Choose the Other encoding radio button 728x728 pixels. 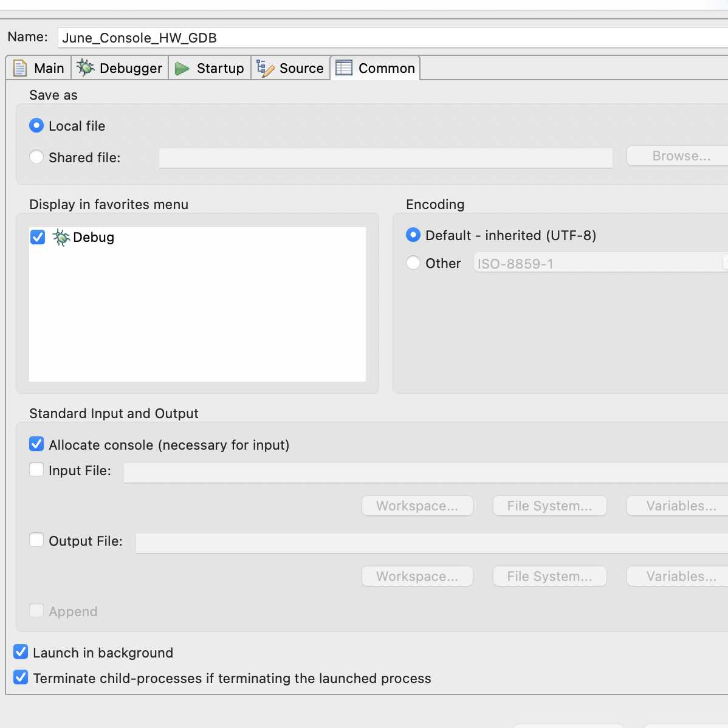(x=413, y=263)
